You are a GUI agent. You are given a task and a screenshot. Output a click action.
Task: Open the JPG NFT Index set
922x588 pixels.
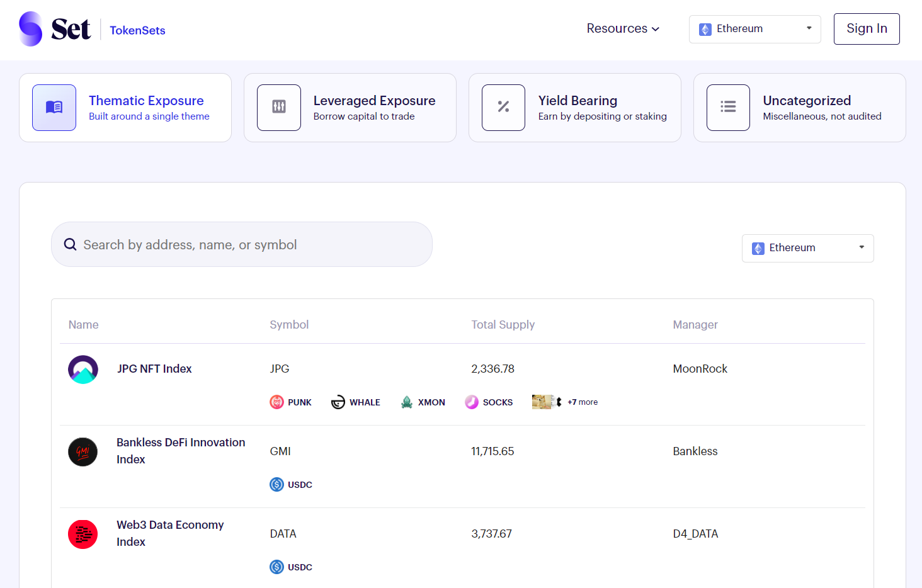154,369
